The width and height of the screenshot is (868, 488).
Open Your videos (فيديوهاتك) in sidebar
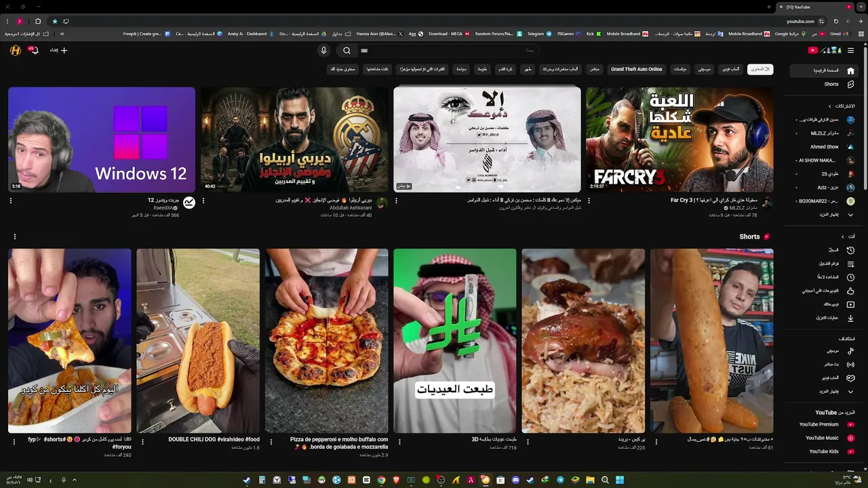pos(825,304)
